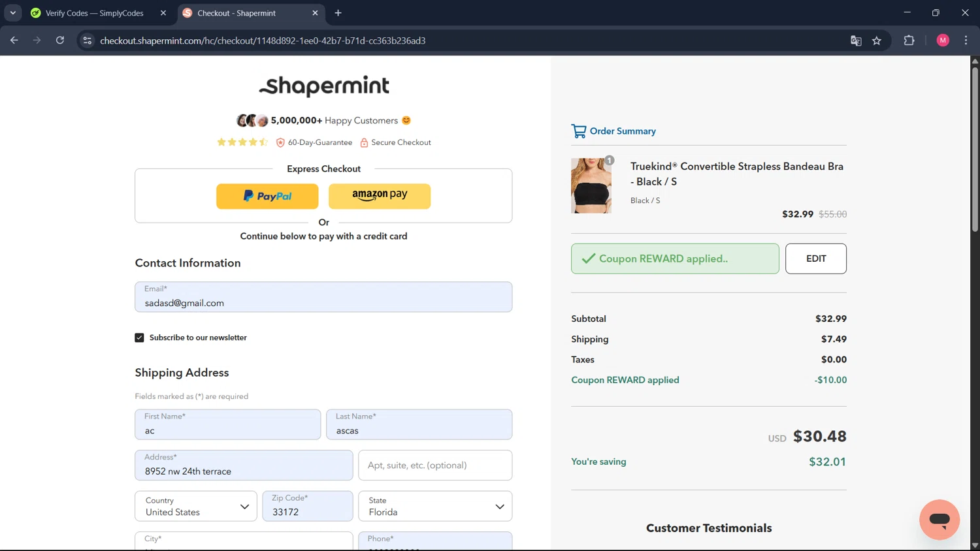The image size is (980, 551).
Task: Restore down the browser window
Action: pos(936,12)
